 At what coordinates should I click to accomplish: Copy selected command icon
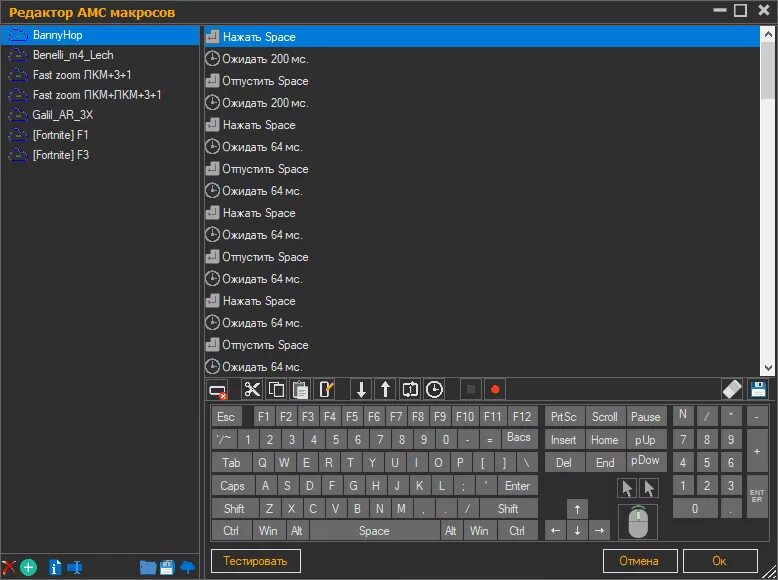(276, 389)
